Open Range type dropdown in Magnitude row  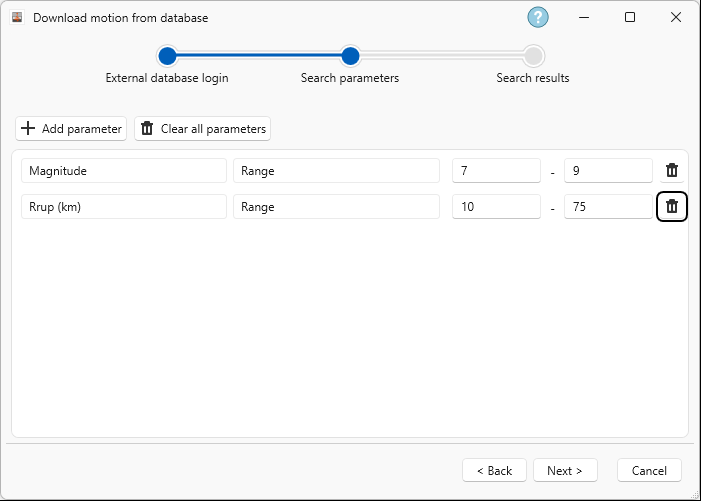[336, 171]
